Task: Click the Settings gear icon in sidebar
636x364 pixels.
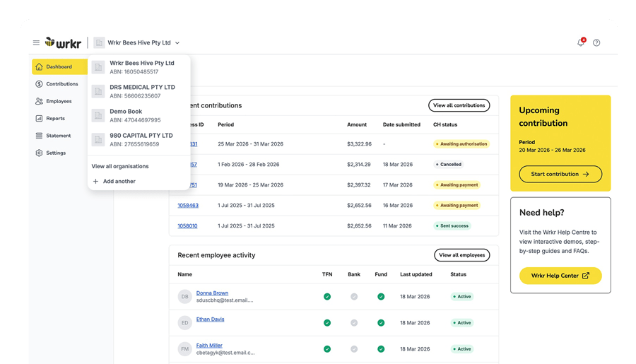Action: [39, 153]
